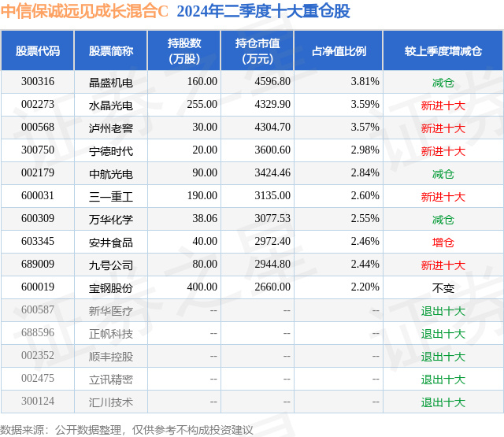Select stock code 300316
Screen dimensions: 504x437
(x=38, y=82)
